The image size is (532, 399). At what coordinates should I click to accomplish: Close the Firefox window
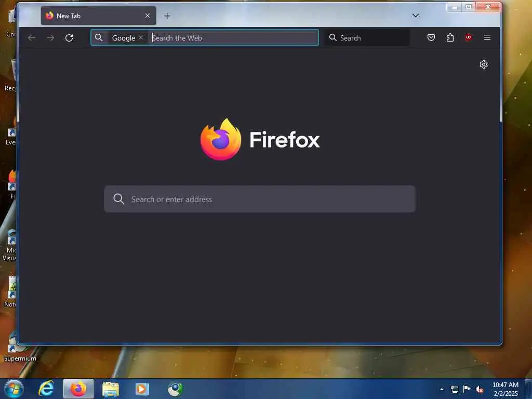488,7
